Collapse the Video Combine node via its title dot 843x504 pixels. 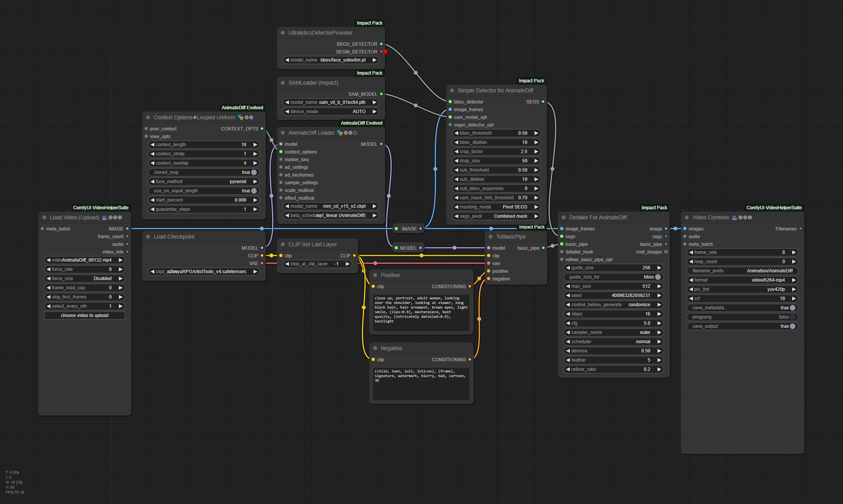click(687, 218)
